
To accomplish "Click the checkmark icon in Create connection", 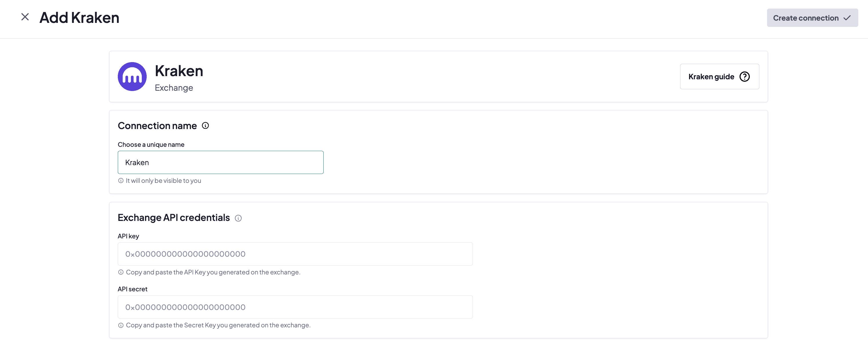I will (847, 18).
